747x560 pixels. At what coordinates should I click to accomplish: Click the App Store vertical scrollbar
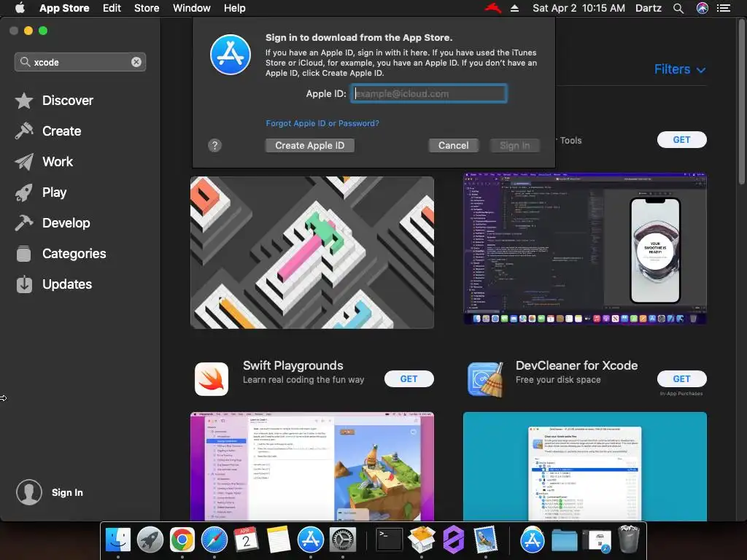742,102
